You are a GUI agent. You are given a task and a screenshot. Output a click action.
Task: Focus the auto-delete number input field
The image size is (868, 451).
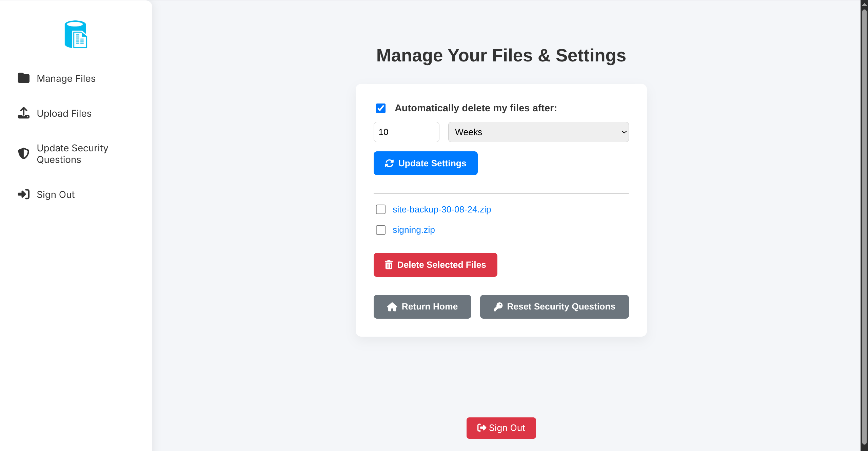[x=406, y=132]
